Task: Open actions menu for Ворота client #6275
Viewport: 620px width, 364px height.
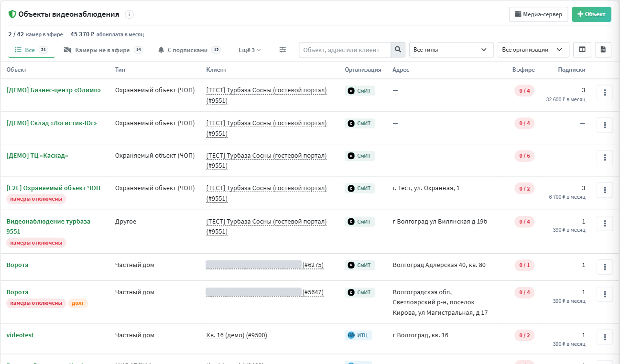Action: point(605,267)
